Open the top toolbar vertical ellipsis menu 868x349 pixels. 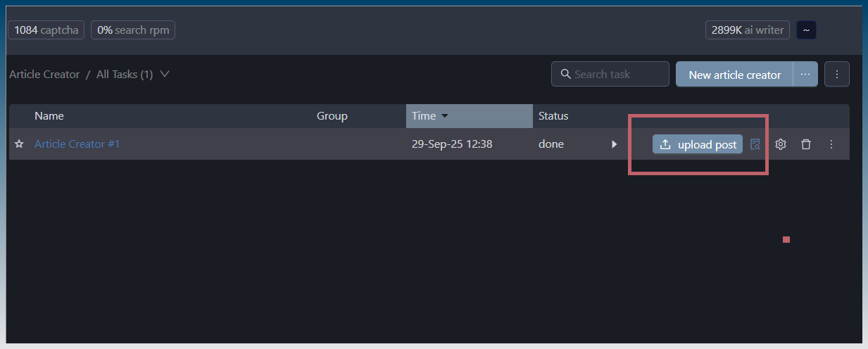coord(836,74)
